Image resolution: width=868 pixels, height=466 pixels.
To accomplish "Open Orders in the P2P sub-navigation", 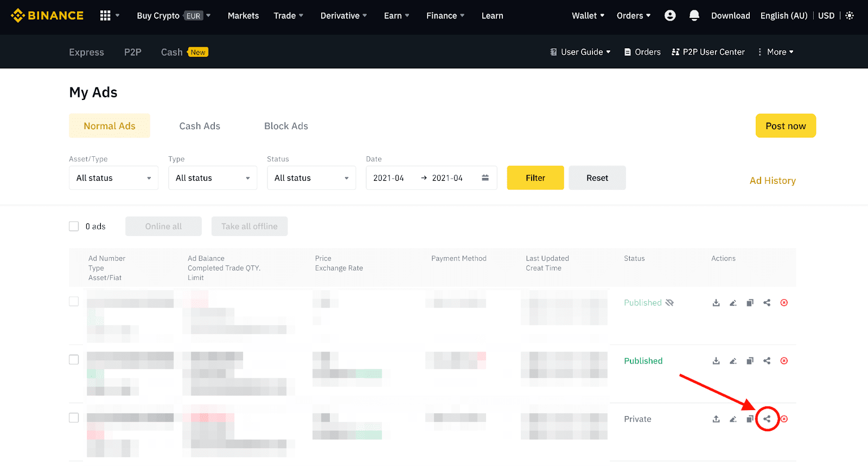I will coord(642,52).
